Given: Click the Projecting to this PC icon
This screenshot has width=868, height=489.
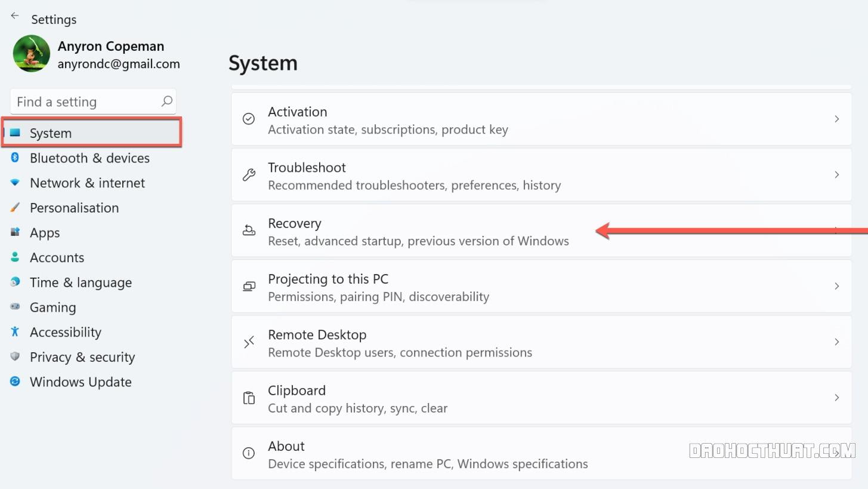Looking at the screenshot, I should pos(249,286).
